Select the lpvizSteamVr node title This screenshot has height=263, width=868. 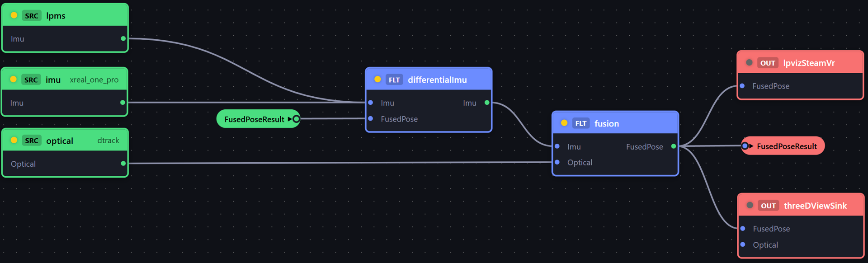coord(809,63)
